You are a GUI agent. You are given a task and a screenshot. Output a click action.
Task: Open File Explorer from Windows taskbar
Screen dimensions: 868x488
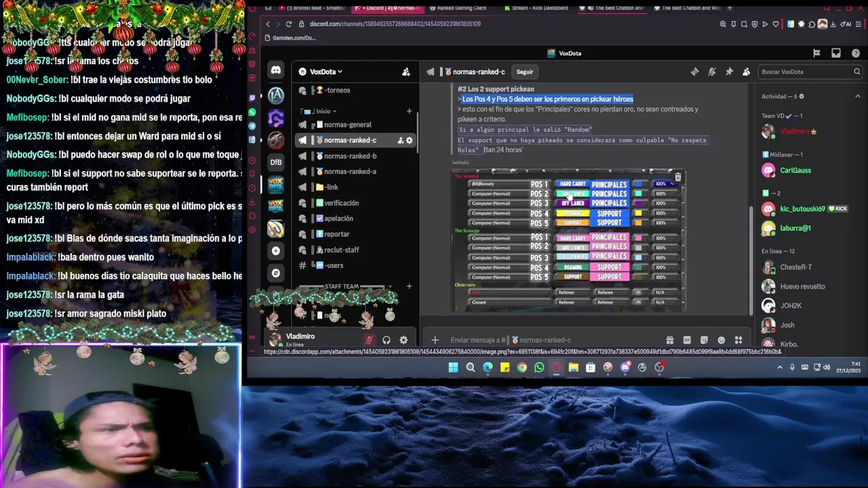pos(574,367)
